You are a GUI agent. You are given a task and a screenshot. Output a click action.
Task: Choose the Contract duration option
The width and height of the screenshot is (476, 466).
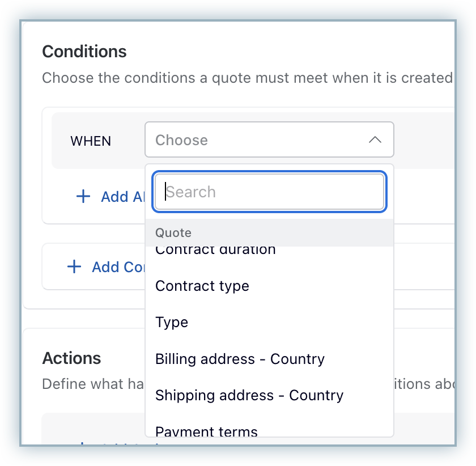(215, 251)
